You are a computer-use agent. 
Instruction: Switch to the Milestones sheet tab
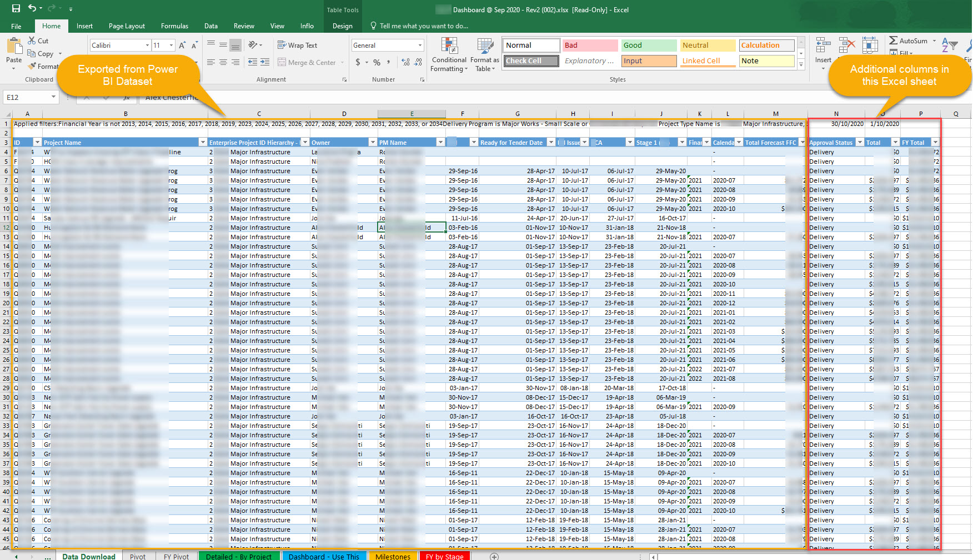393,556
